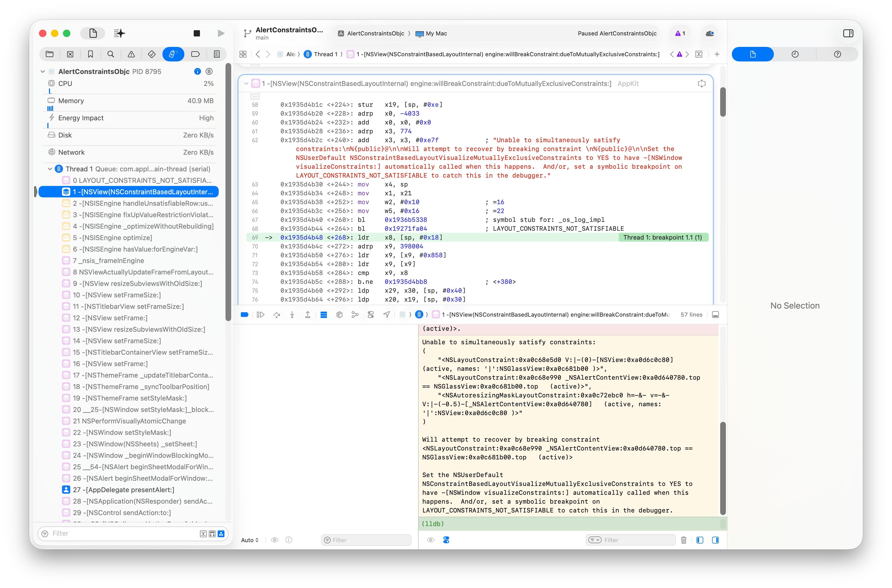This screenshot has width=892, height=588.
Task: Choose the My Mac run destination
Action: tap(431, 33)
